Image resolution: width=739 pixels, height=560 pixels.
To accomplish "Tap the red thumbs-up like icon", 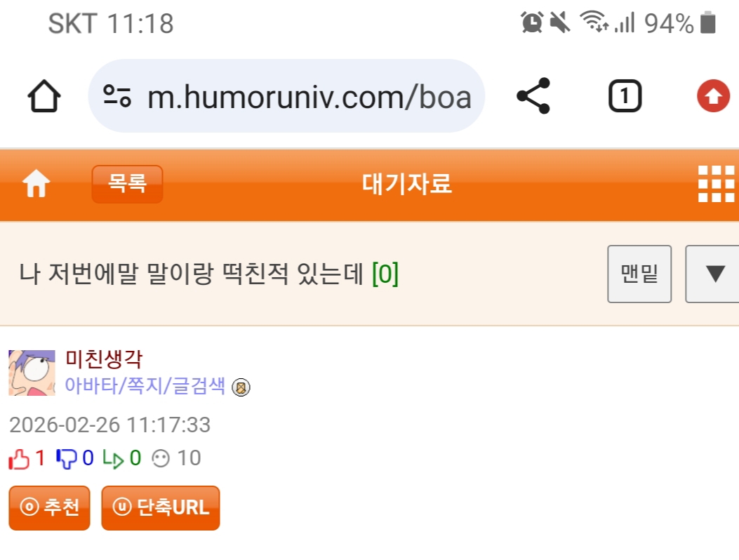I will coord(19,459).
